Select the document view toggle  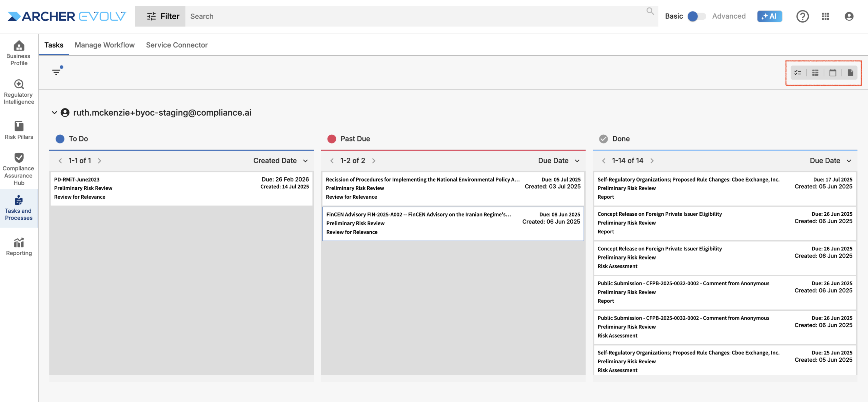tap(850, 73)
